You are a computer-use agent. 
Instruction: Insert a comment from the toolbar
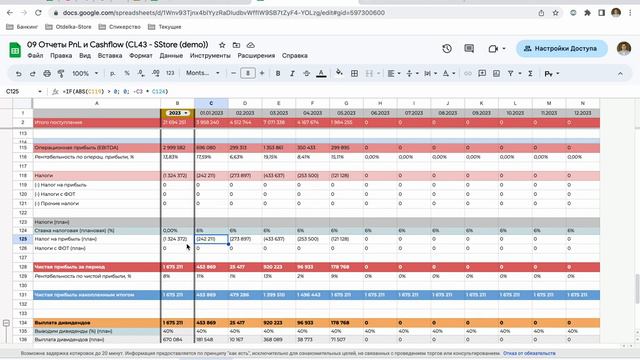(x=482, y=73)
